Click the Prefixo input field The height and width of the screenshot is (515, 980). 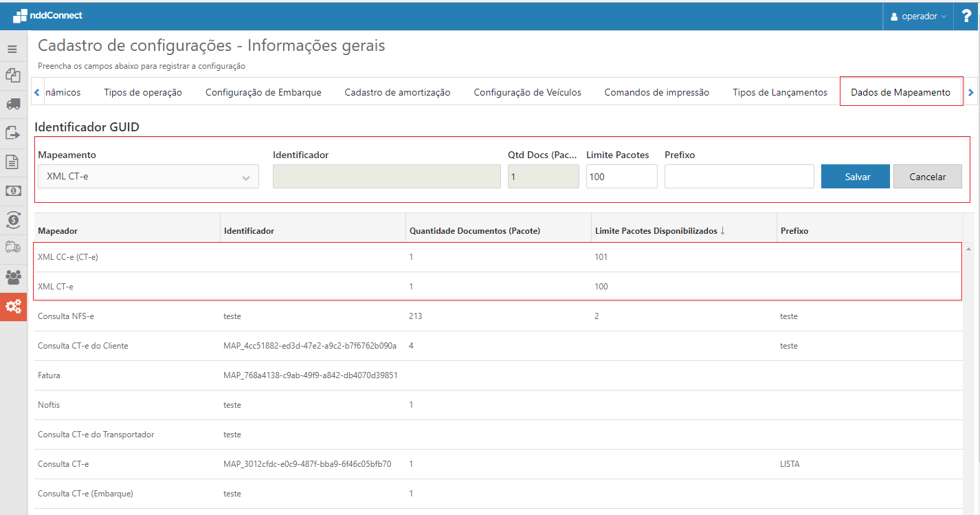point(739,177)
